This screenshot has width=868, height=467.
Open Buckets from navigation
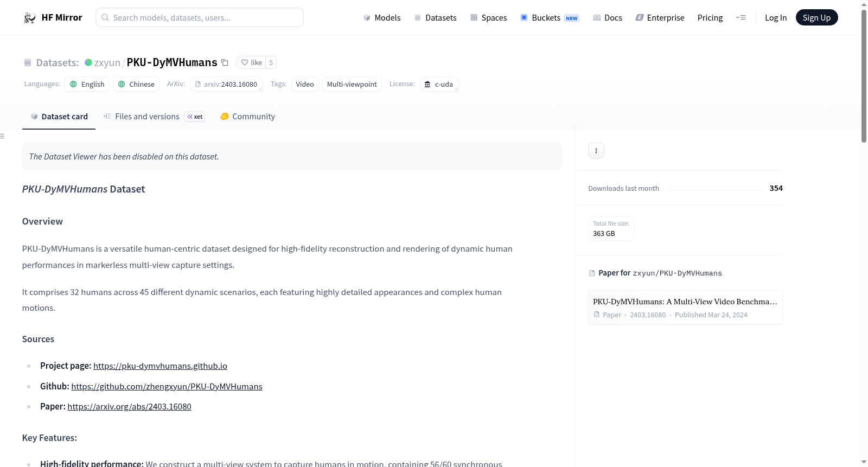click(550, 18)
